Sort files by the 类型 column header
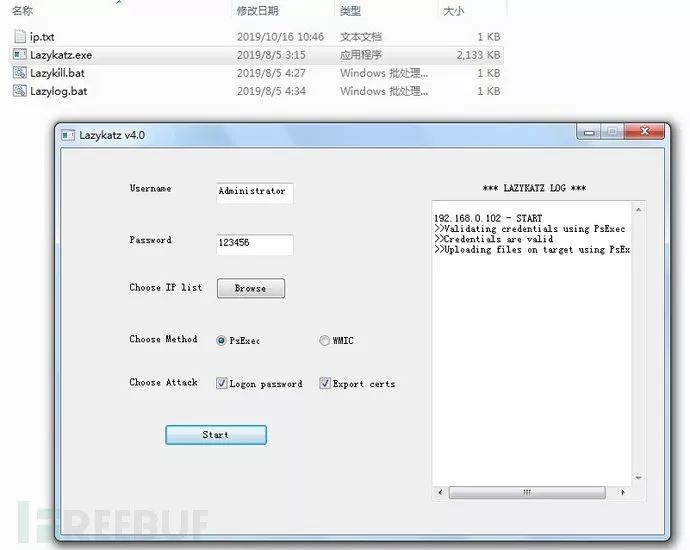Screen dimensions: 690x550 point(350,11)
